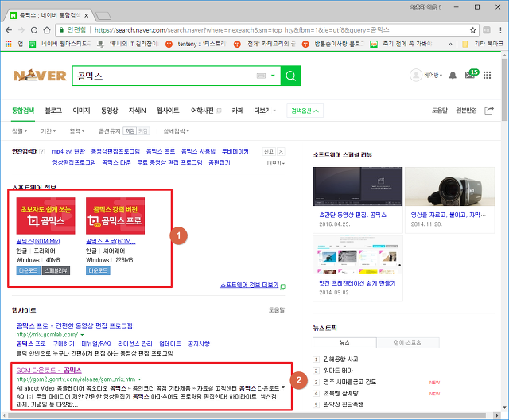509x420 pixels.
Task: Select the 연예·스포츠 tab
Action: (408, 343)
